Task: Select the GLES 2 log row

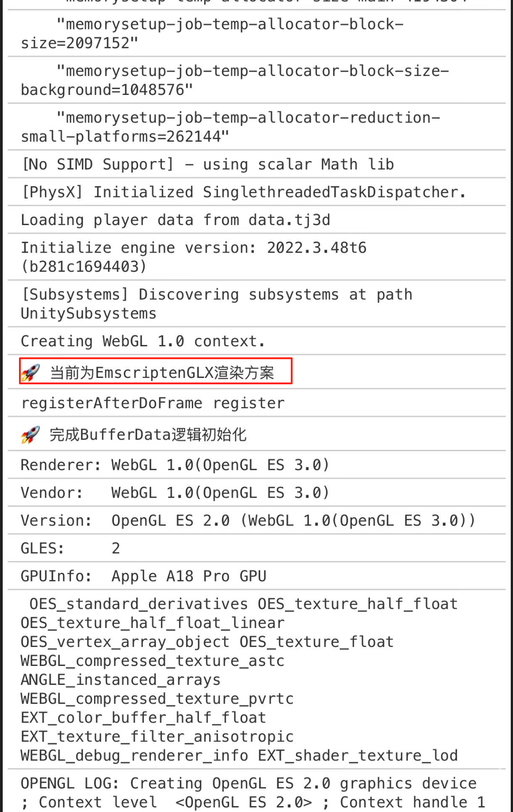Action: click(256, 548)
